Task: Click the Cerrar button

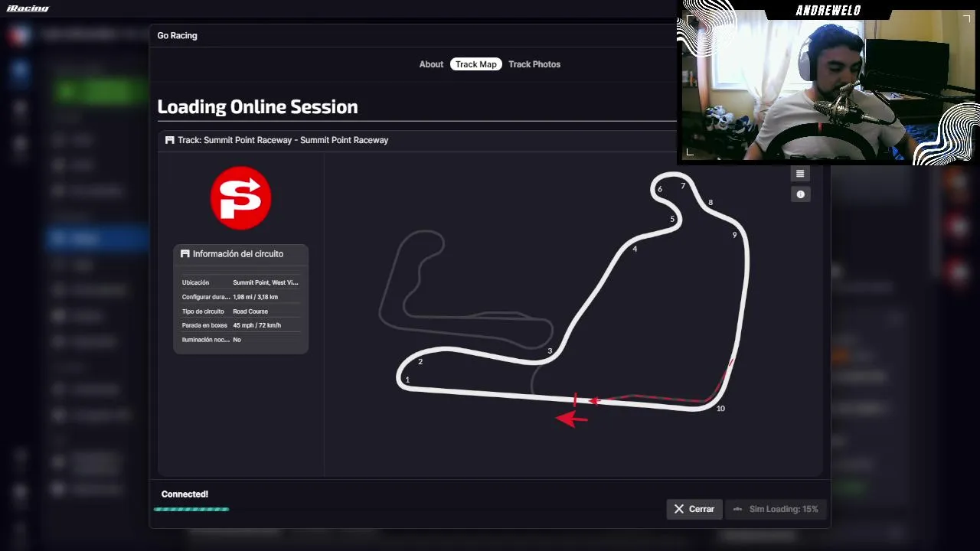Action: (x=694, y=509)
